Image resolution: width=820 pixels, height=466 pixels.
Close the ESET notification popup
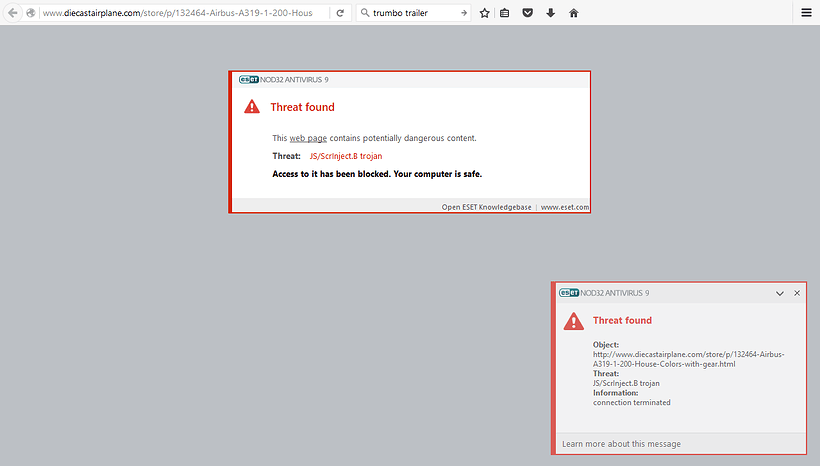pos(797,293)
